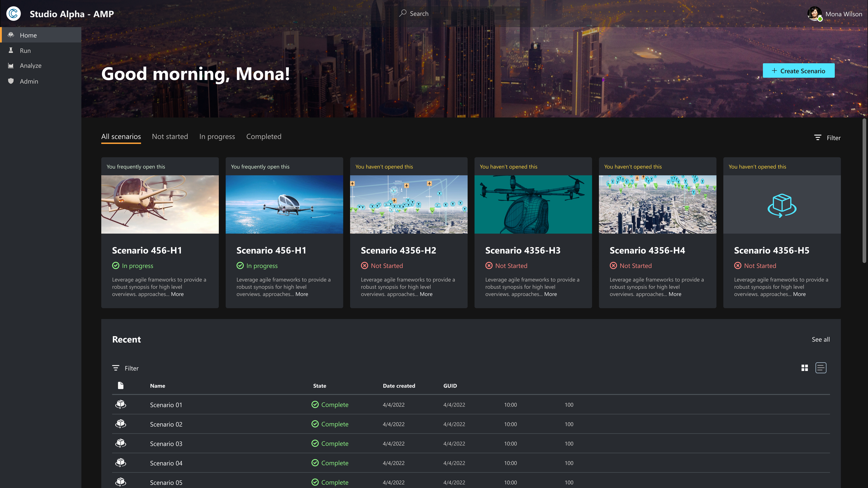
Task: Sort by Date created column header
Action: 399,386
